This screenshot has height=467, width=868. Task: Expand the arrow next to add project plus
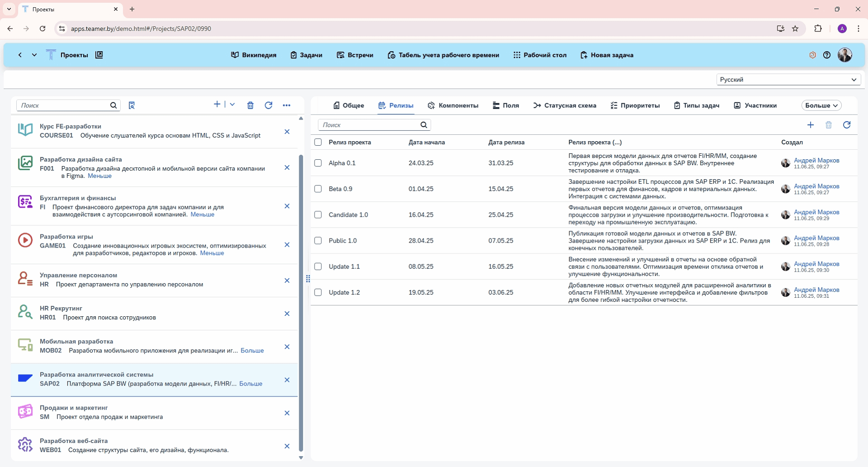coord(232,105)
